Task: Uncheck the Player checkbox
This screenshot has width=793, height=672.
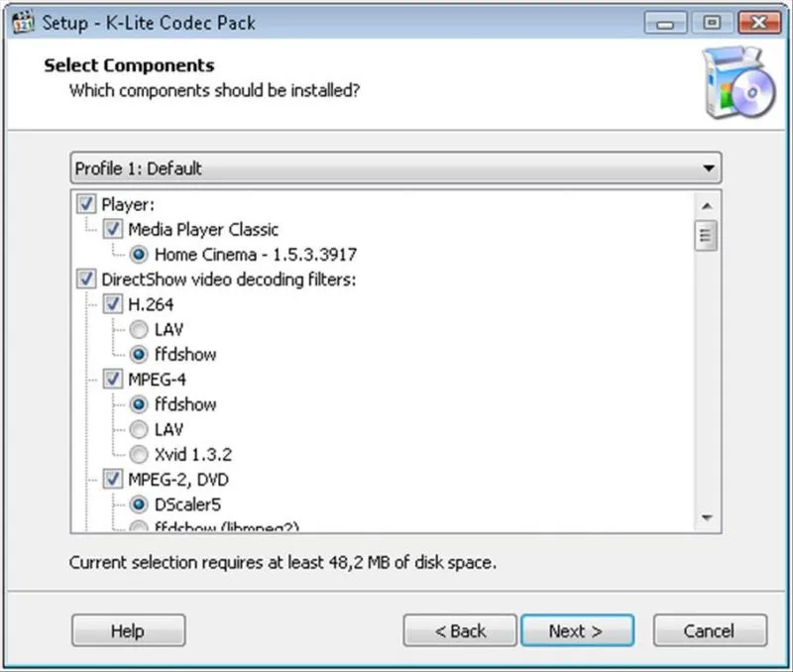Action: [86, 204]
